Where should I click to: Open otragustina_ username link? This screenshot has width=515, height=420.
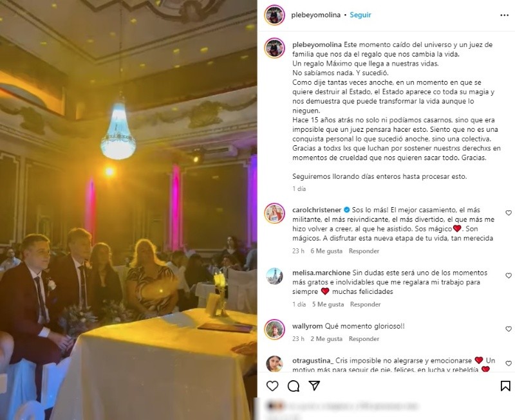[x=313, y=360]
